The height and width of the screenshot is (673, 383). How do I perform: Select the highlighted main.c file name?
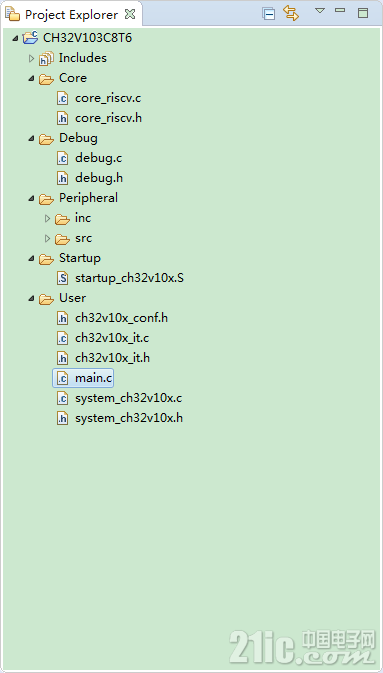click(94, 378)
